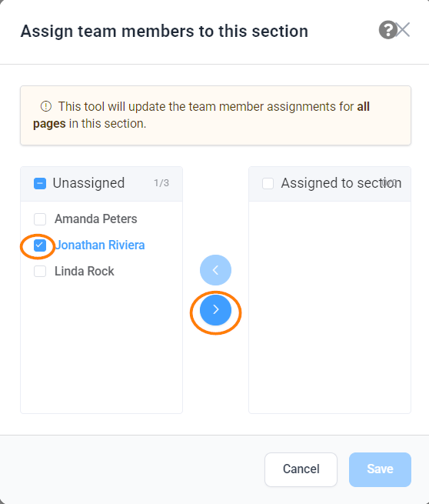Check the Amanda Peters checkbox
The width and height of the screenshot is (429, 504).
click(x=40, y=219)
